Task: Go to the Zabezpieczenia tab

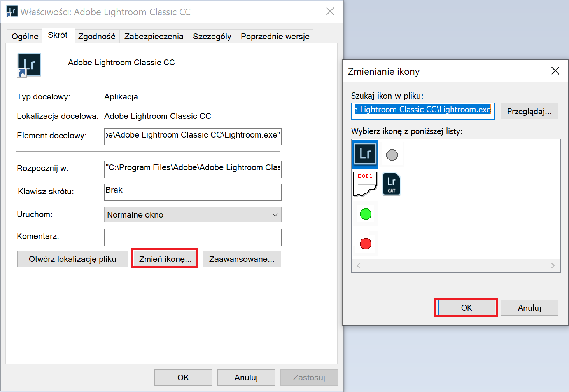Action: [x=154, y=37]
